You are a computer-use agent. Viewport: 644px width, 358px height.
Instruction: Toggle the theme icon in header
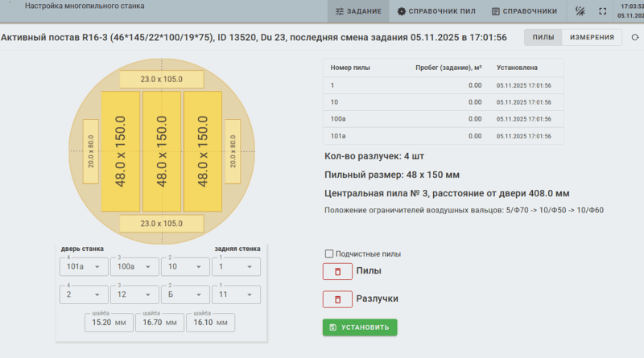580,11
